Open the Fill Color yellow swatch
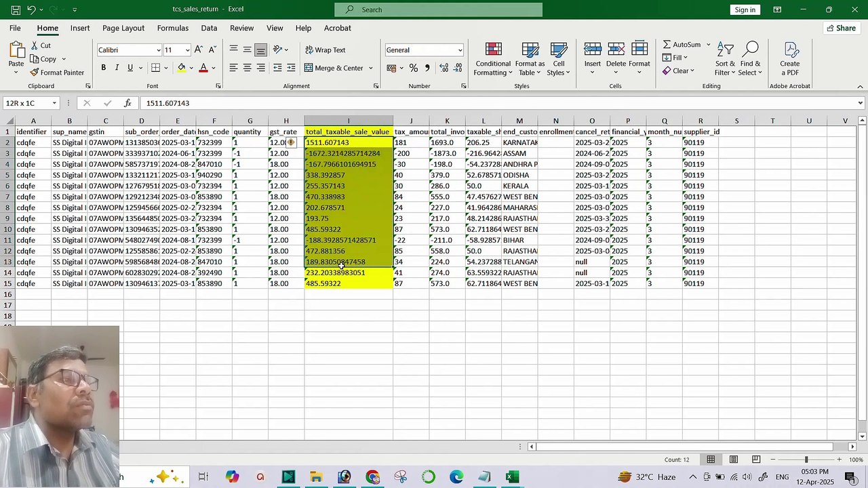The height and width of the screenshot is (488, 868). pos(181,68)
